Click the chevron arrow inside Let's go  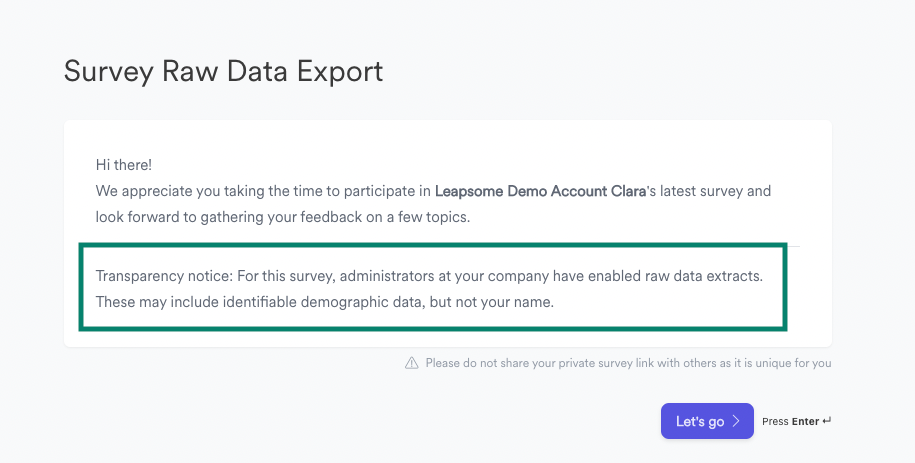coord(736,421)
